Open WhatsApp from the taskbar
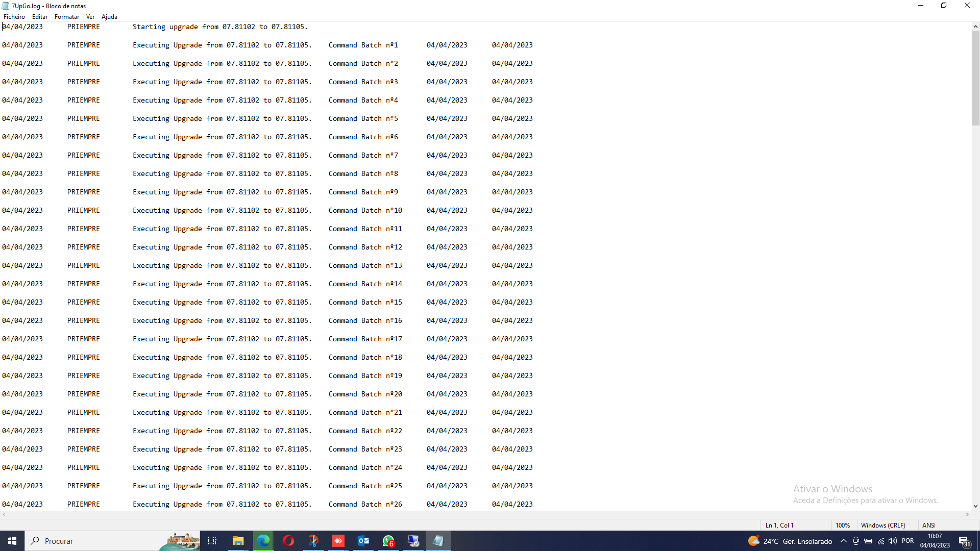980x551 pixels. [388, 541]
